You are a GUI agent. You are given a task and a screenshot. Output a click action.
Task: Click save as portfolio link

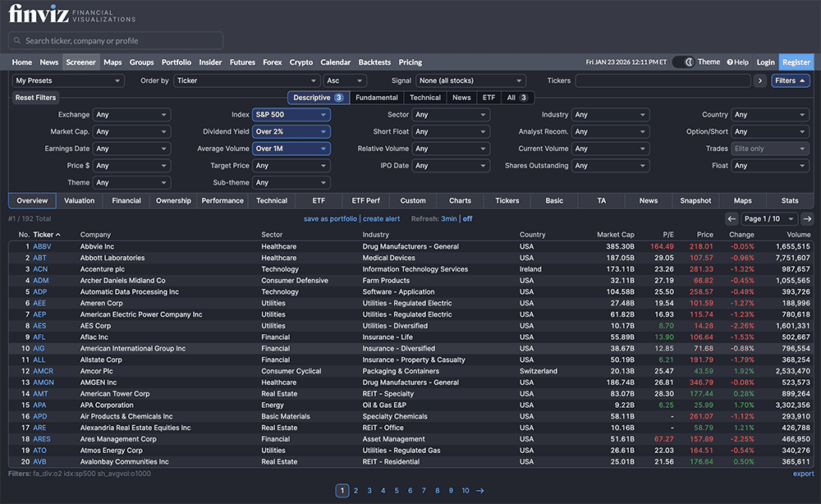click(330, 219)
